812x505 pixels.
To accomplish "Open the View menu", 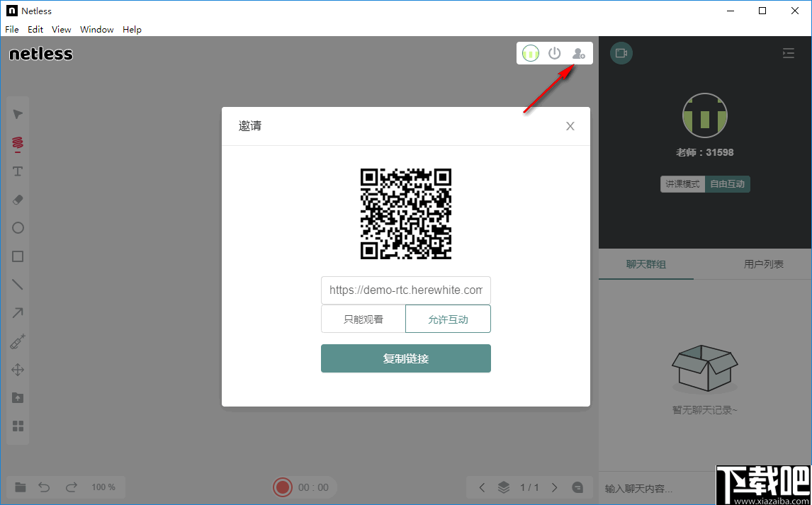I will 61,30.
